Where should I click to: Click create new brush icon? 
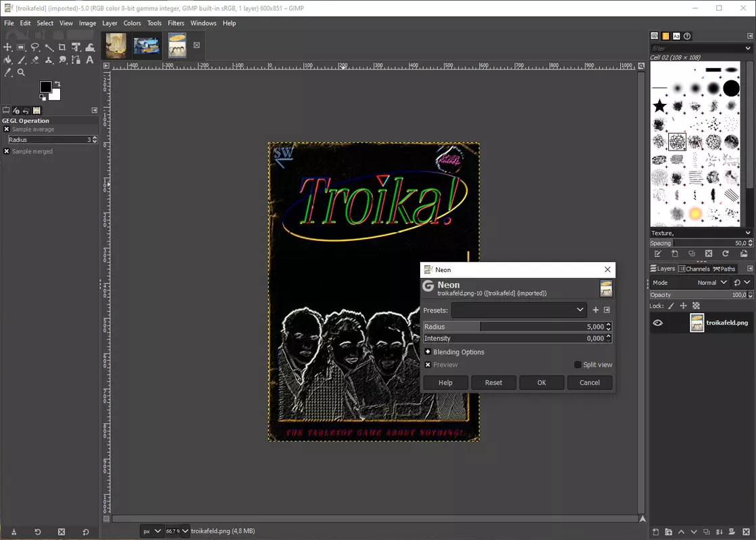674,254
